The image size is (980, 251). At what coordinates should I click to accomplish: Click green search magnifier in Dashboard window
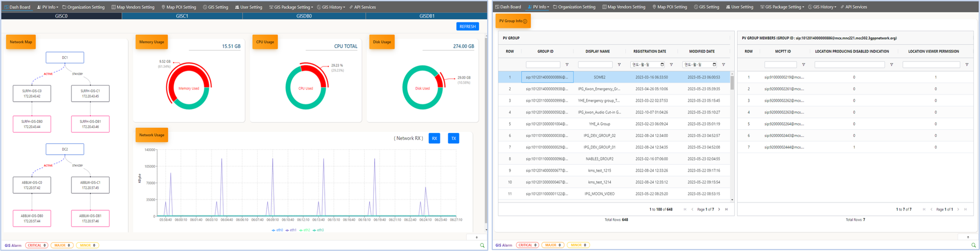click(x=482, y=246)
